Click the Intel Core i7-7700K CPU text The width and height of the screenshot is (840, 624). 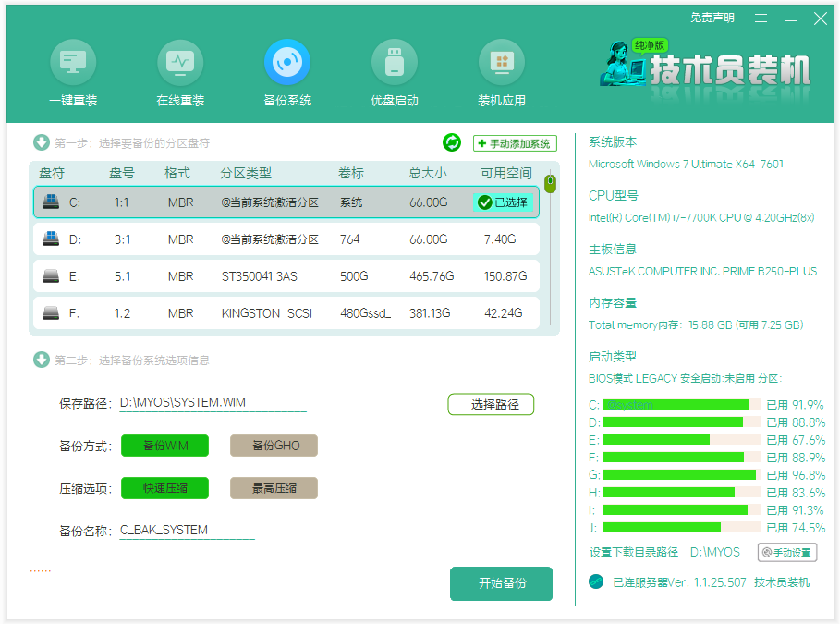(701, 217)
